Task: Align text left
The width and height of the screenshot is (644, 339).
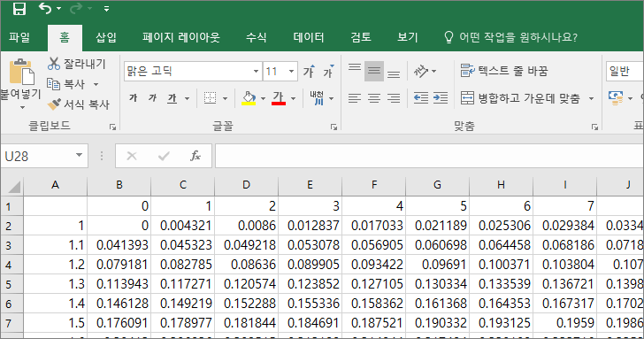Action: [355, 98]
